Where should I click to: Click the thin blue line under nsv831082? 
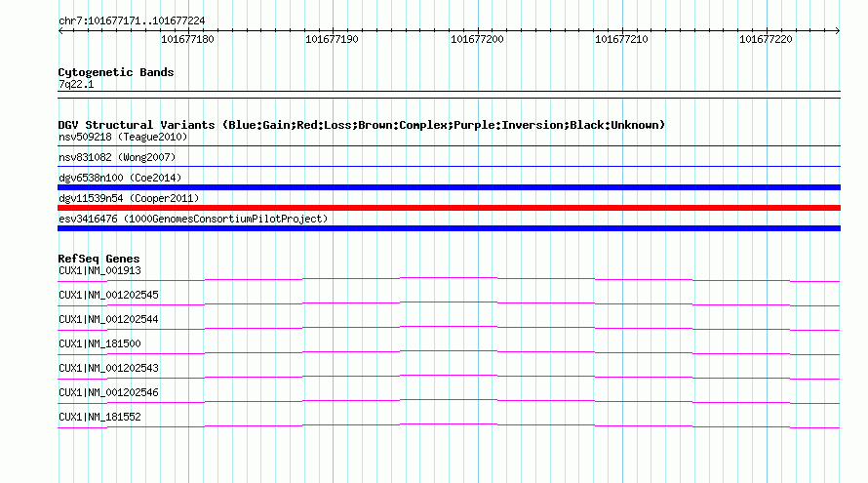pyautogui.click(x=449, y=166)
